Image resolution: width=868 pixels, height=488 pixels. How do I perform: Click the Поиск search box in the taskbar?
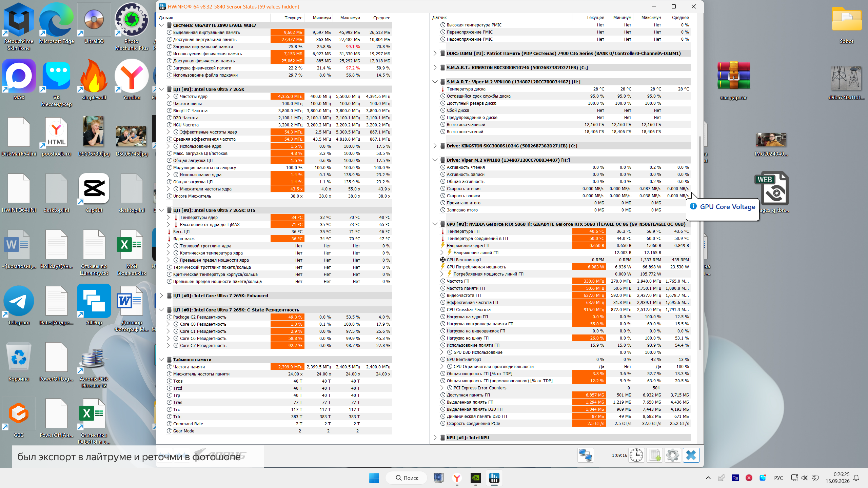coord(407,478)
